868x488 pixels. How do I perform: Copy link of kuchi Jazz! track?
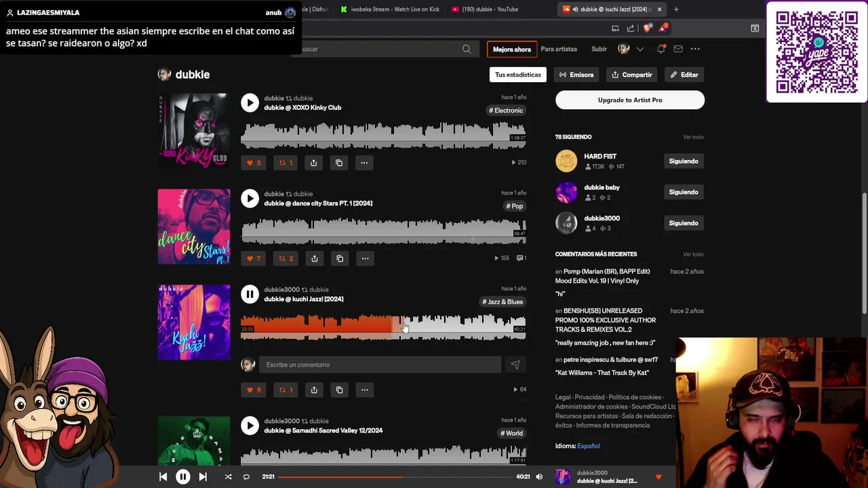339,390
